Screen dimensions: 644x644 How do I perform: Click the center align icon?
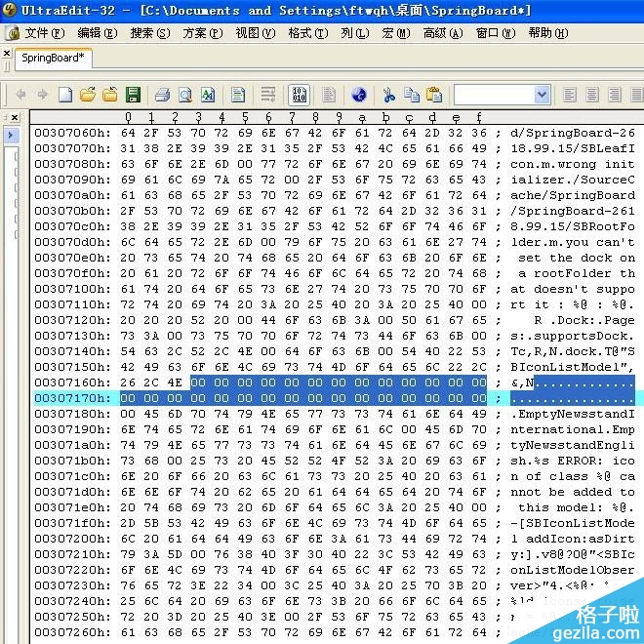coord(592,95)
